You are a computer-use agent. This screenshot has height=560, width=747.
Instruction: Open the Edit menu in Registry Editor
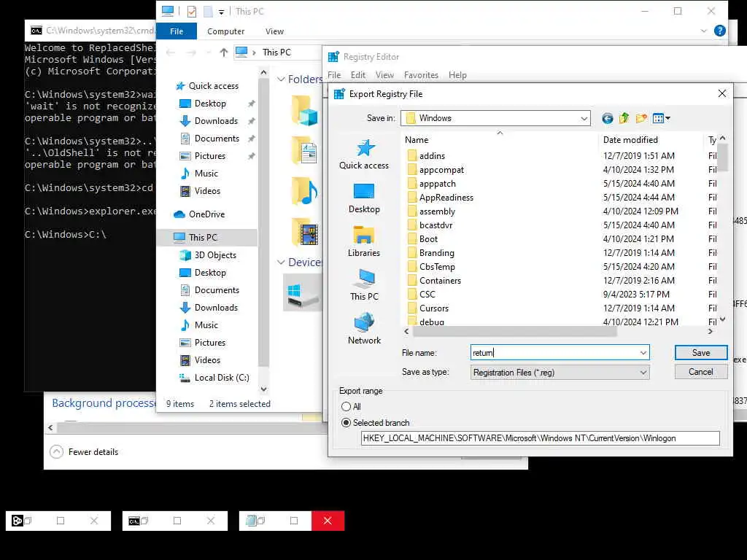pyautogui.click(x=357, y=75)
